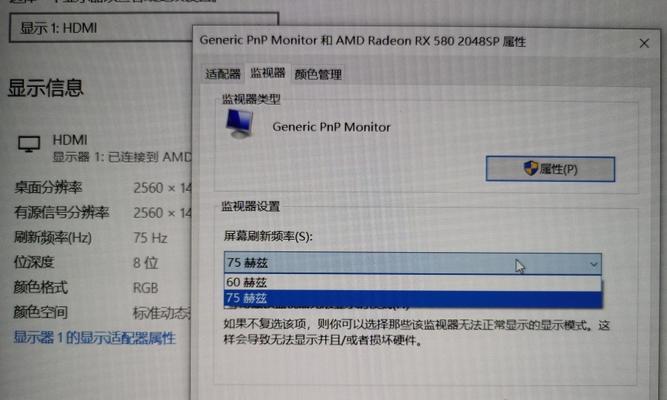Click the Generic PnP Monitor icon

click(240, 124)
